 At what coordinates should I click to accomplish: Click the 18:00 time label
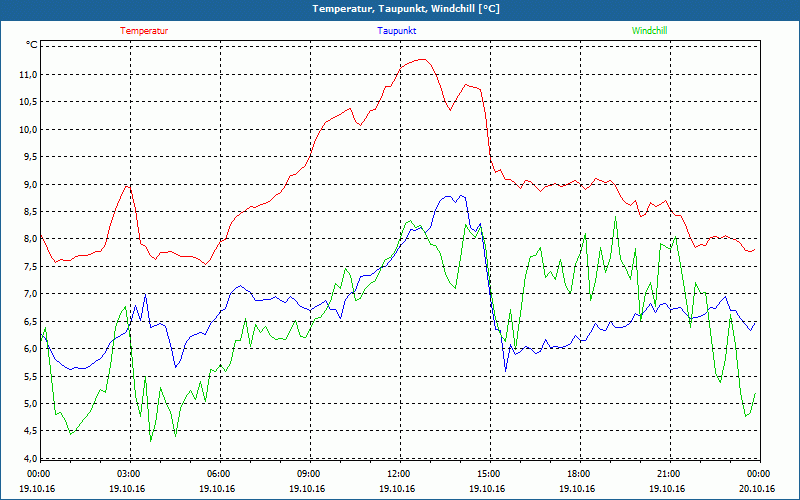coord(578,474)
